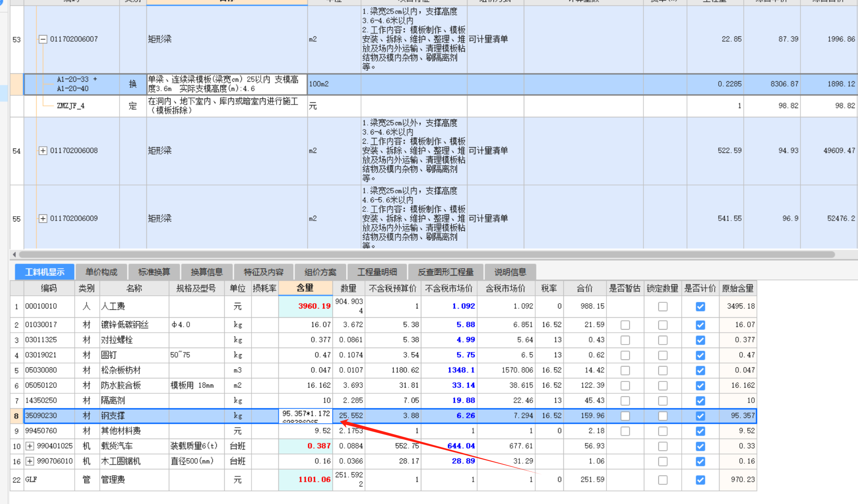Switch to the 工料机显示 tab

click(44, 272)
